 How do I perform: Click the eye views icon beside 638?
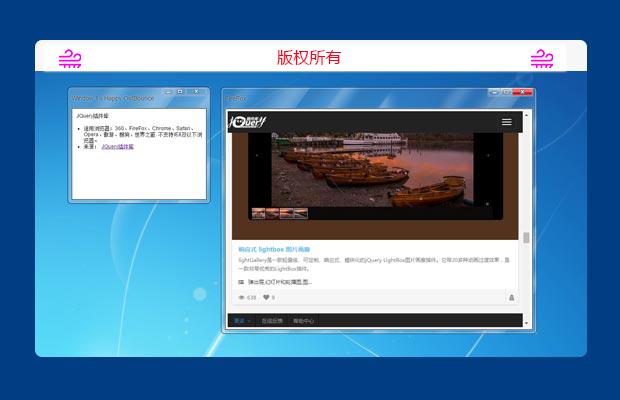[x=242, y=297]
